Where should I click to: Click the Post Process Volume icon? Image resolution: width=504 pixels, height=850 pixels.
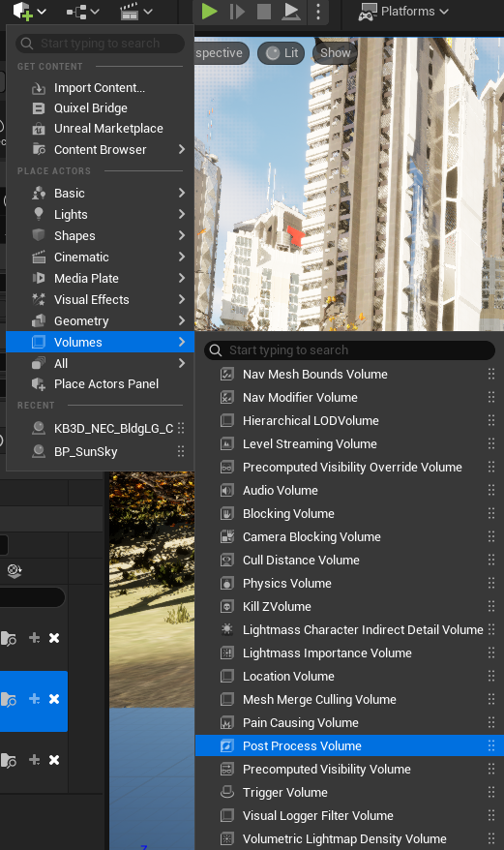click(x=227, y=745)
